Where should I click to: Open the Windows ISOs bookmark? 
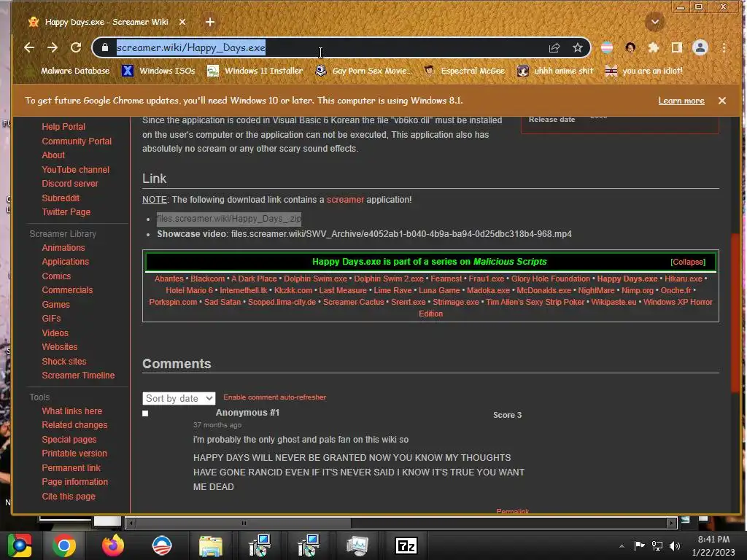coord(158,71)
